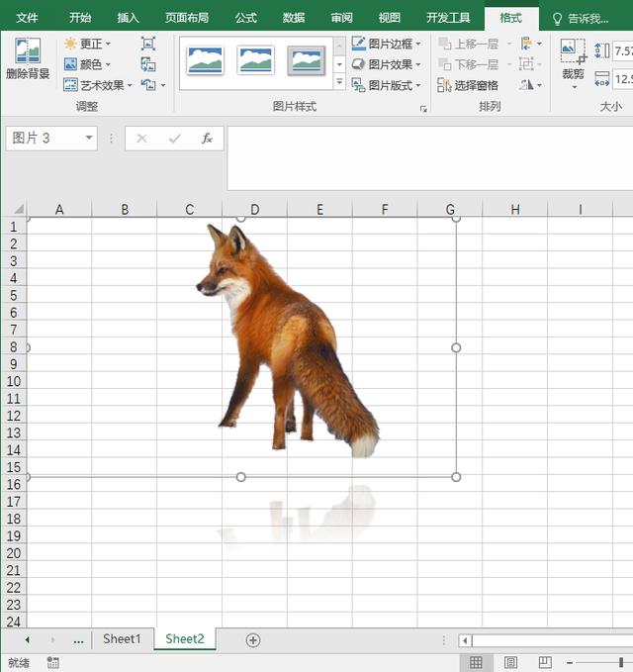Click the select all corner triangle

(17, 209)
